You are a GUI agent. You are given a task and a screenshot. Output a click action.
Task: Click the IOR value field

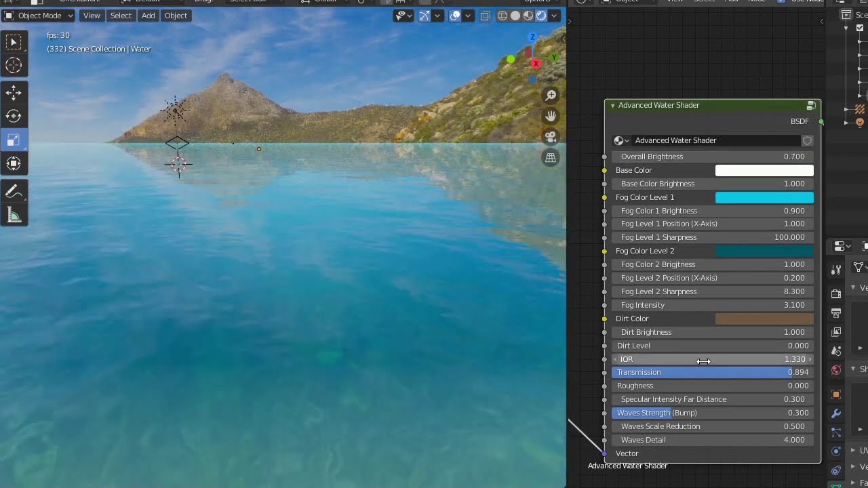click(x=713, y=359)
